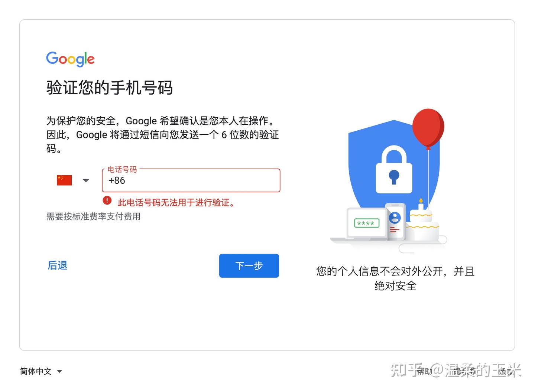Click the 帮助 help link in footer
This screenshot has height=392, width=535.
425,371
